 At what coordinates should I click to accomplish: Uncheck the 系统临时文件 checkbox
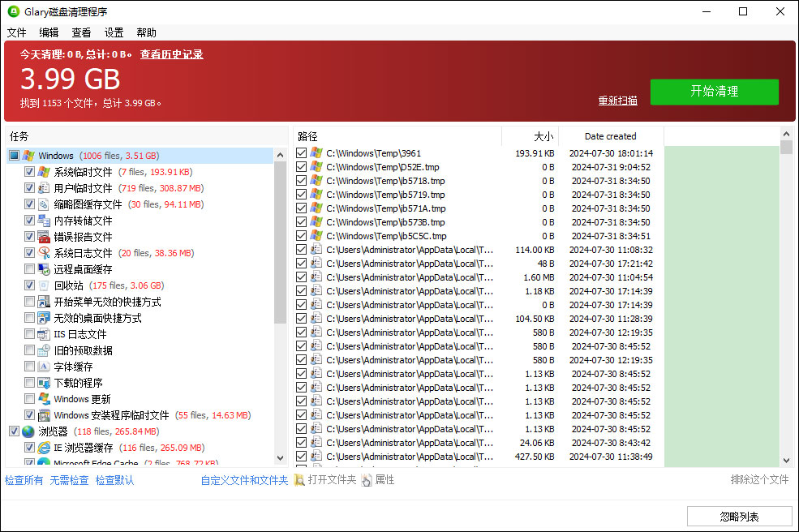pos(29,172)
